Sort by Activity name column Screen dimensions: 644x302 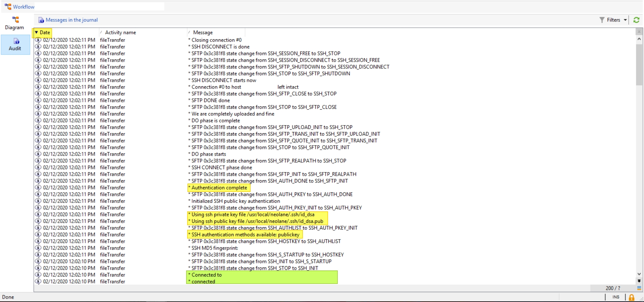pyautogui.click(x=120, y=33)
